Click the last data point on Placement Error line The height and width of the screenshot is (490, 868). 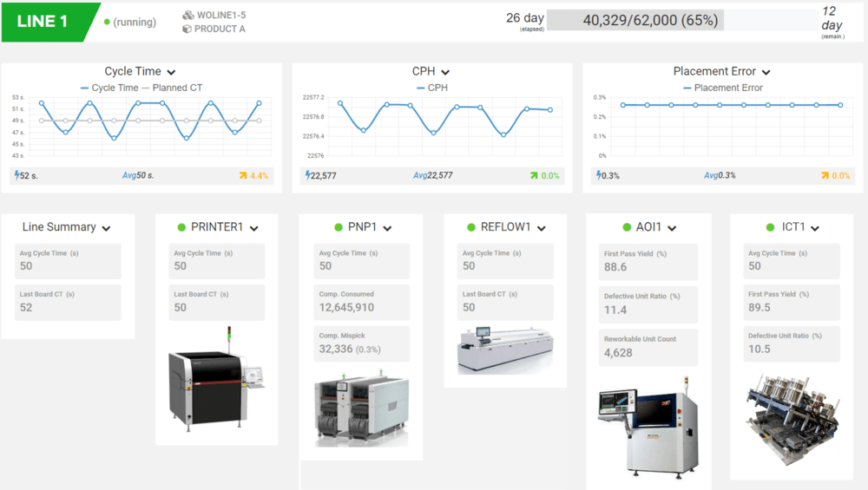(x=840, y=105)
